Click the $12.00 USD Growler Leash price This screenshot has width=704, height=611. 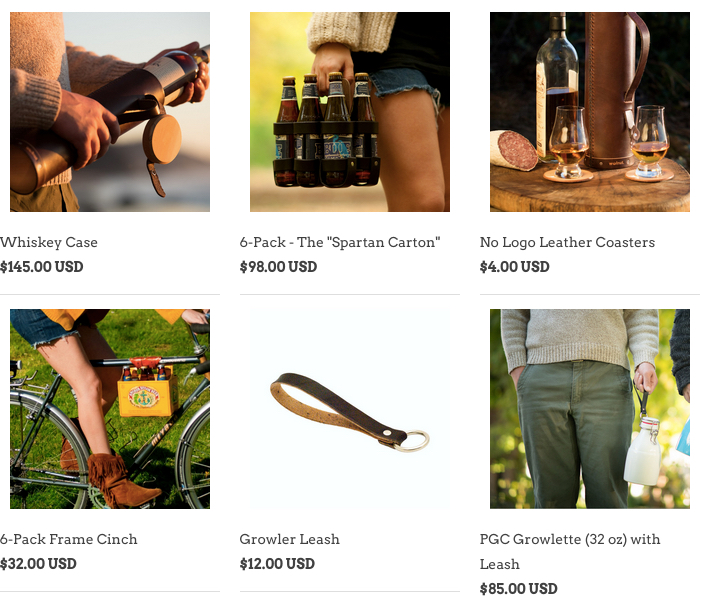(x=277, y=563)
